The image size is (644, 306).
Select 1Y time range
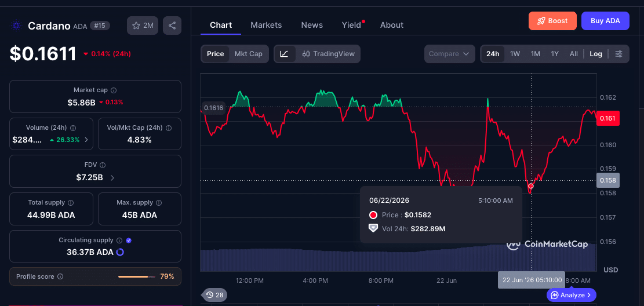[555, 54]
